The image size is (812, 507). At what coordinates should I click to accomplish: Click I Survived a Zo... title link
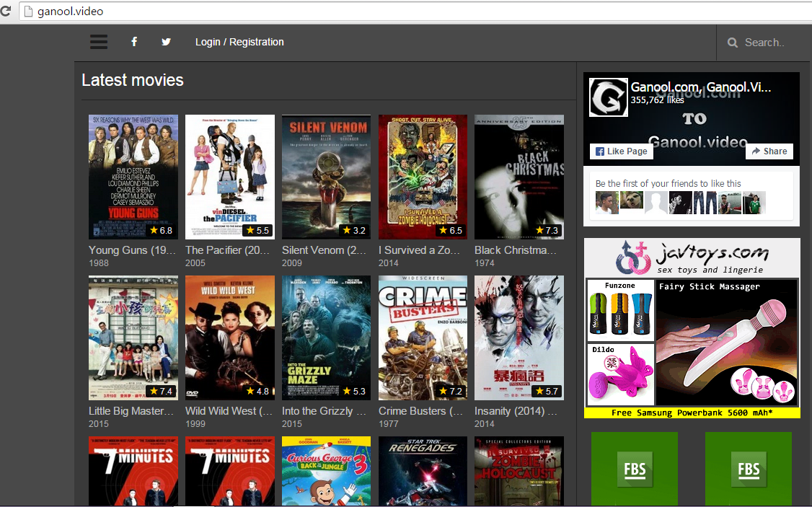point(420,250)
